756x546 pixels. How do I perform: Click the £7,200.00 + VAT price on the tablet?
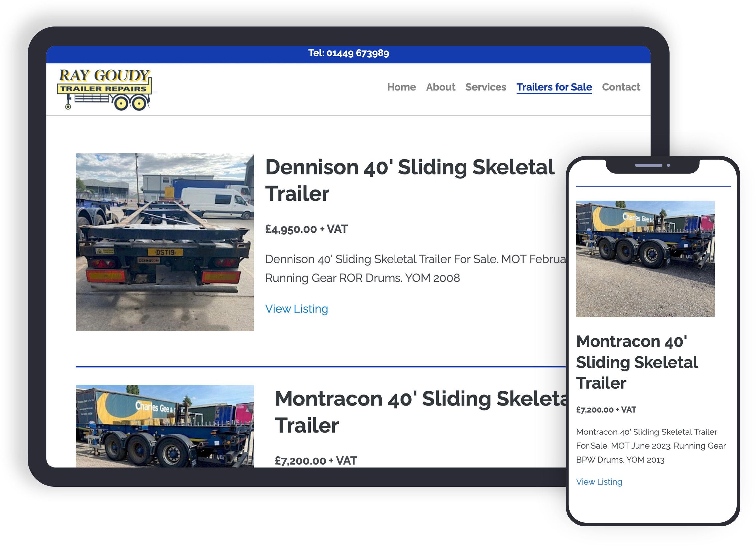tap(315, 461)
